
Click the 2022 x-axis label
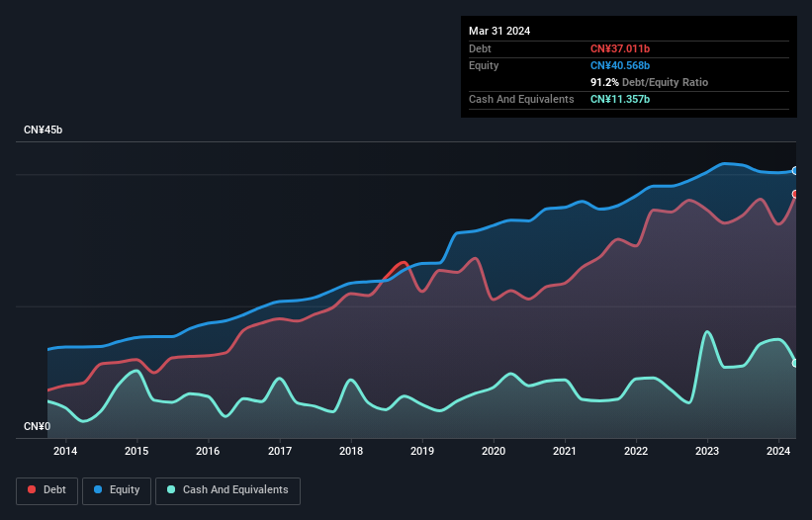click(636, 451)
